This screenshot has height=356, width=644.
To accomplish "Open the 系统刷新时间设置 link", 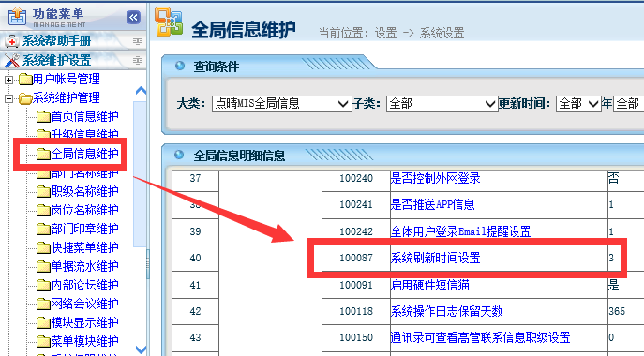I will 435,258.
